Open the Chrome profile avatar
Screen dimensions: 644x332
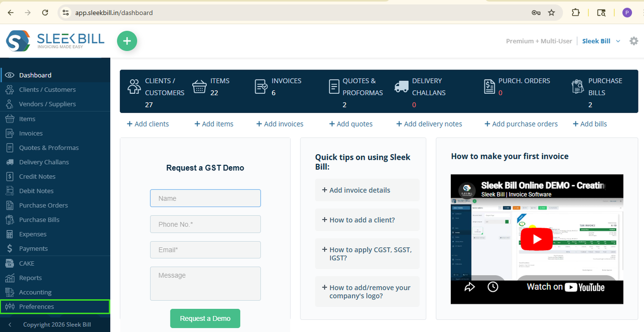click(627, 13)
